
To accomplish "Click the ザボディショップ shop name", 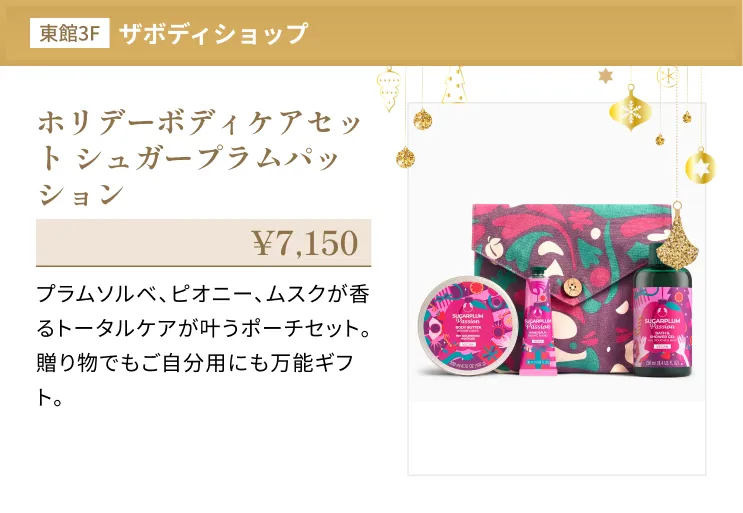I will pyautogui.click(x=213, y=34).
